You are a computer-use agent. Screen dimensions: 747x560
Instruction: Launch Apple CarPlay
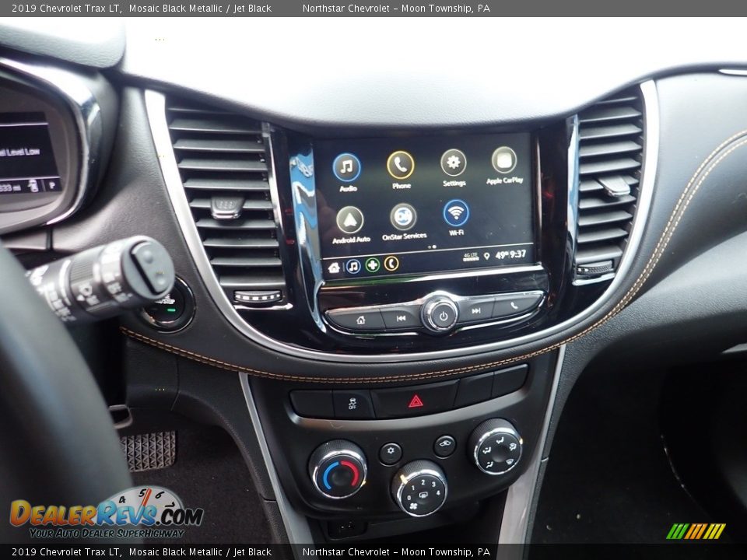[504, 159]
